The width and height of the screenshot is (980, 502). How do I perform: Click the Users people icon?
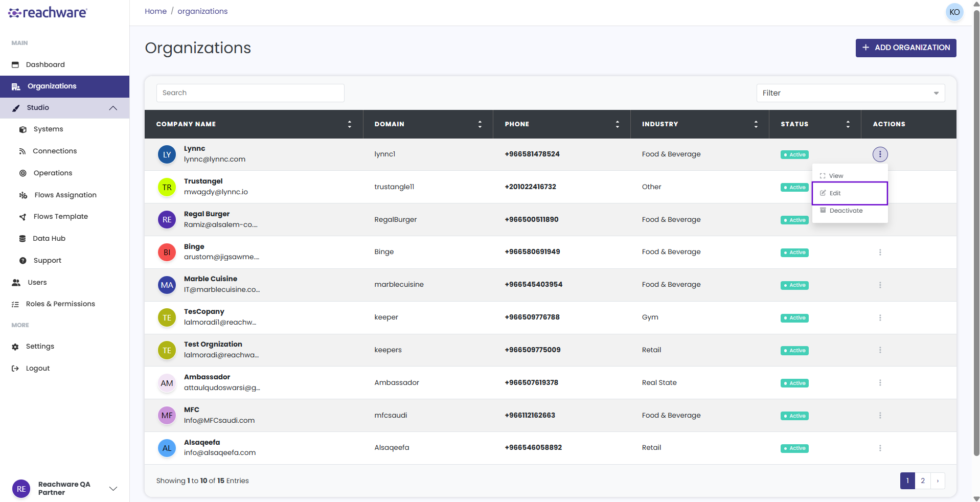pyautogui.click(x=16, y=283)
